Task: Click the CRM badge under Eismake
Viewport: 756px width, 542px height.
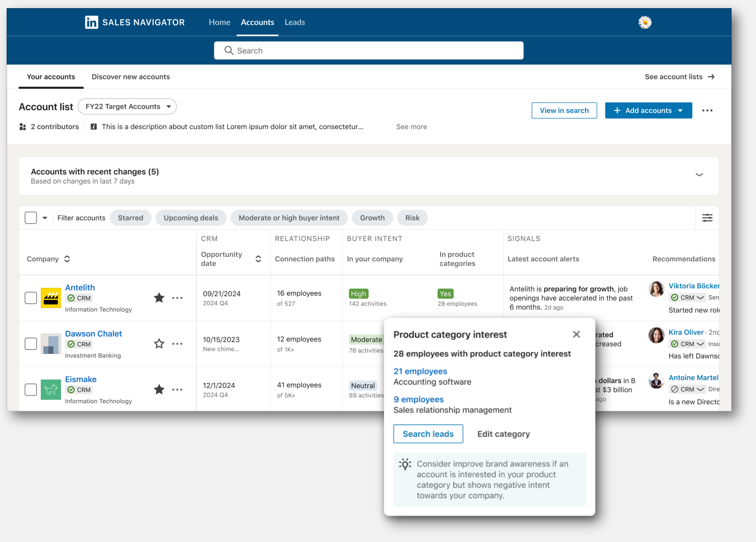Action: [79, 389]
